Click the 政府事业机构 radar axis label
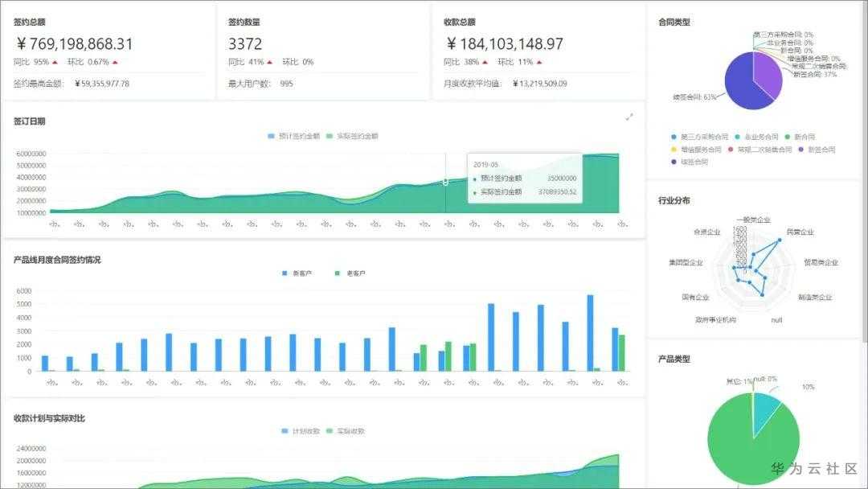Viewport: 868px width, 489px height. [x=716, y=320]
